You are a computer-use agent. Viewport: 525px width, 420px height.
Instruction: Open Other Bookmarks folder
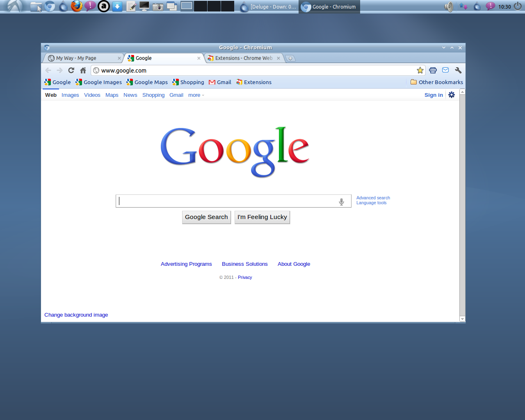point(437,82)
